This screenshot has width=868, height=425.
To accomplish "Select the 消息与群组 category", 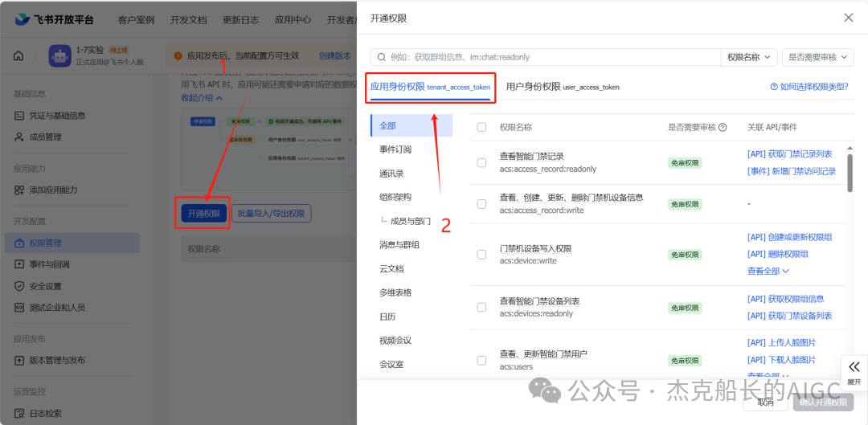I will point(399,245).
